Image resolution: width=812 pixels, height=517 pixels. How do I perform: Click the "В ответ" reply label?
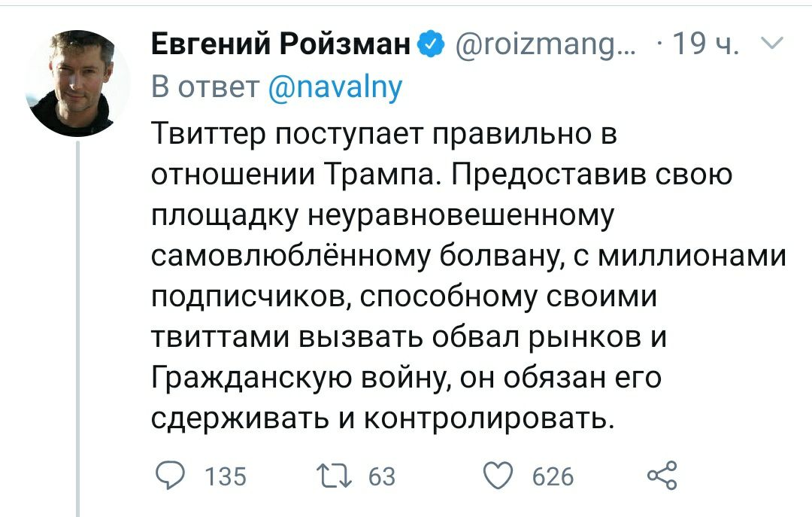tap(205, 87)
